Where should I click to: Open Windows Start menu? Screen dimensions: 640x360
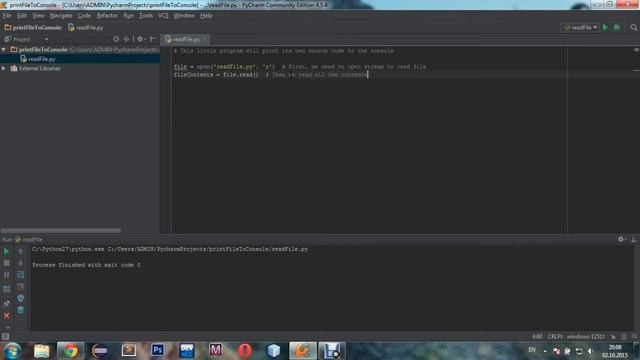[12, 351]
